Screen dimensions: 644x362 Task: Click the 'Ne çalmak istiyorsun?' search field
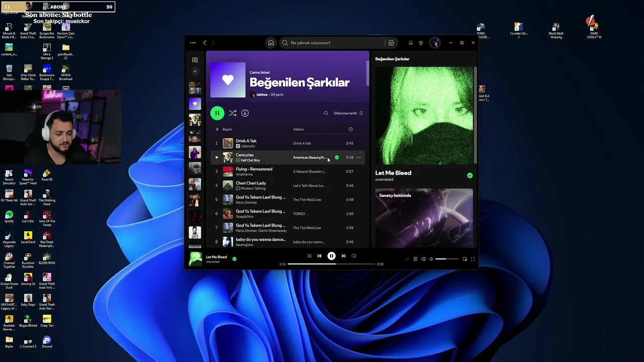(x=332, y=43)
